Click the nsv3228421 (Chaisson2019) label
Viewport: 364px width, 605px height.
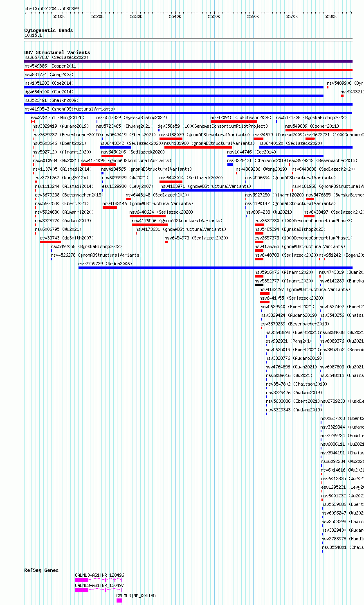click(x=258, y=160)
